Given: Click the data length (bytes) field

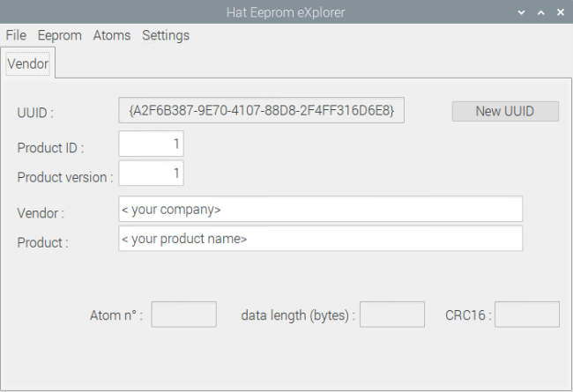Looking at the screenshot, I should 392,314.
